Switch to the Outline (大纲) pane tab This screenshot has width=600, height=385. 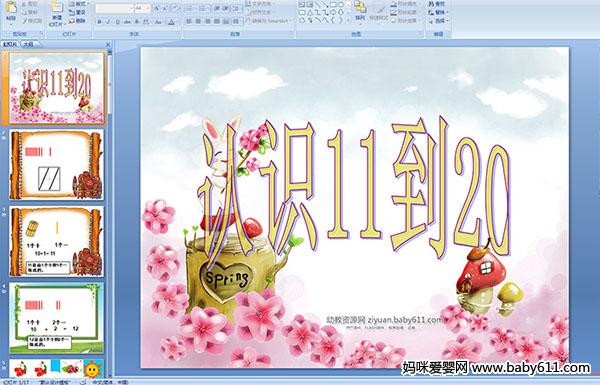click(28, 44)
